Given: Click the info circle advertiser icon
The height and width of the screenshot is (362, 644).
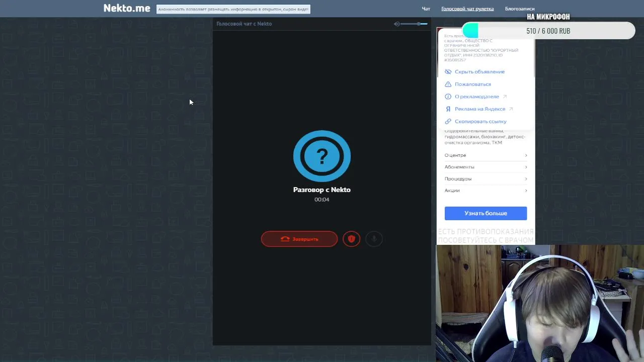Looking at the screenshot, I should tap(448, 97).
